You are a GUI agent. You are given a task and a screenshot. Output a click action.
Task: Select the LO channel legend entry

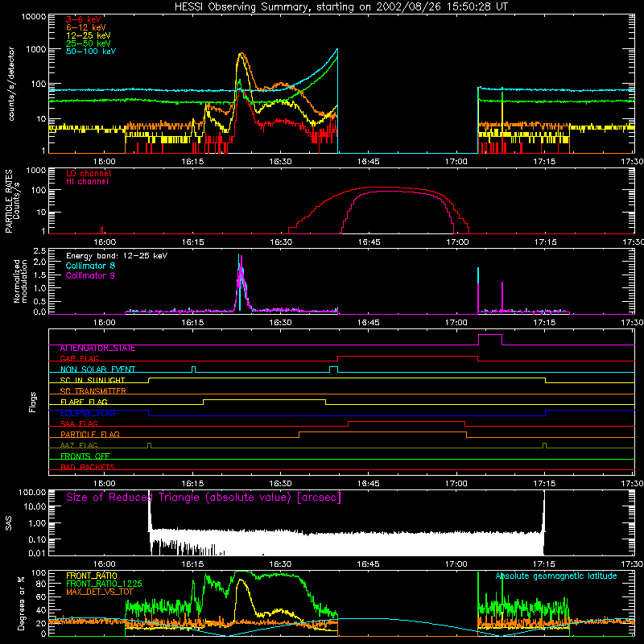pyautogui.click(x=89, y=173)
